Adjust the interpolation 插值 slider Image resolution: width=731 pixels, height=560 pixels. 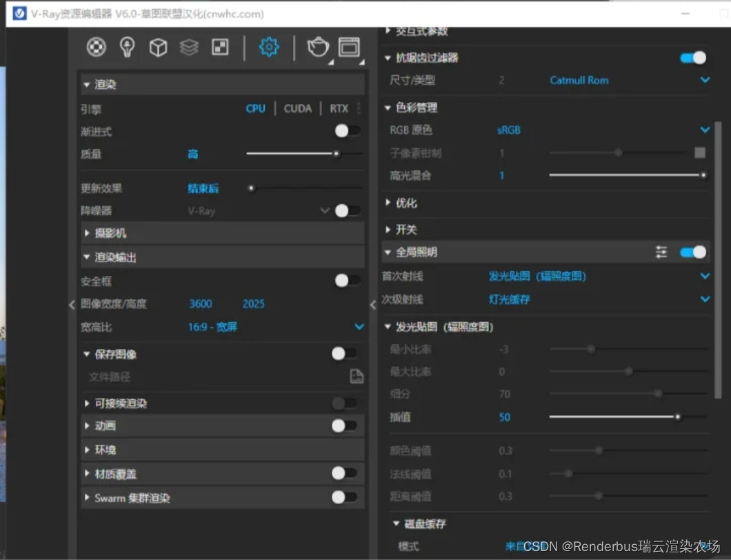click(x=629, y=417)
